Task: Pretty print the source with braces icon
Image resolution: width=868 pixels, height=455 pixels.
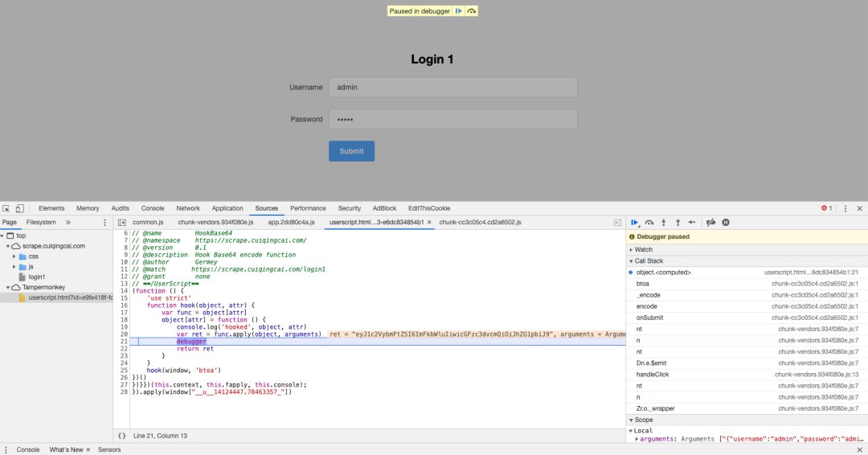Action: 122,436
